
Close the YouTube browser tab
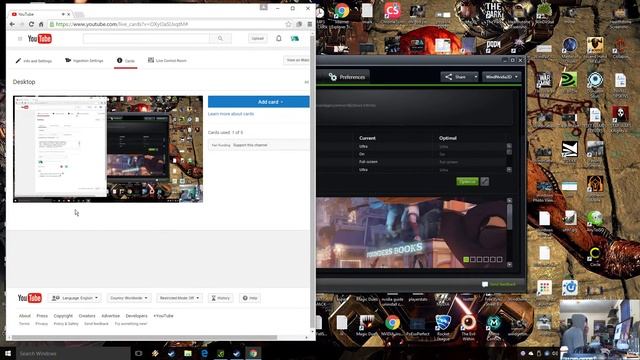[69, 14]
